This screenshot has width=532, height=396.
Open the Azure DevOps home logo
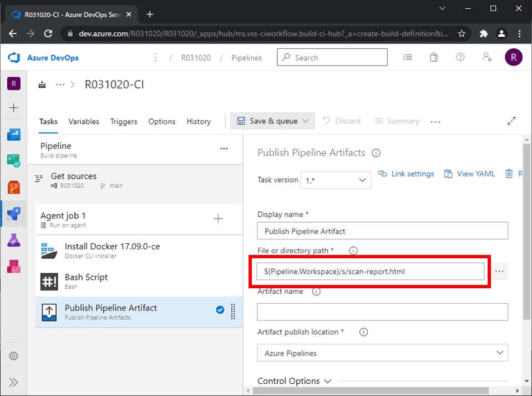14,57
